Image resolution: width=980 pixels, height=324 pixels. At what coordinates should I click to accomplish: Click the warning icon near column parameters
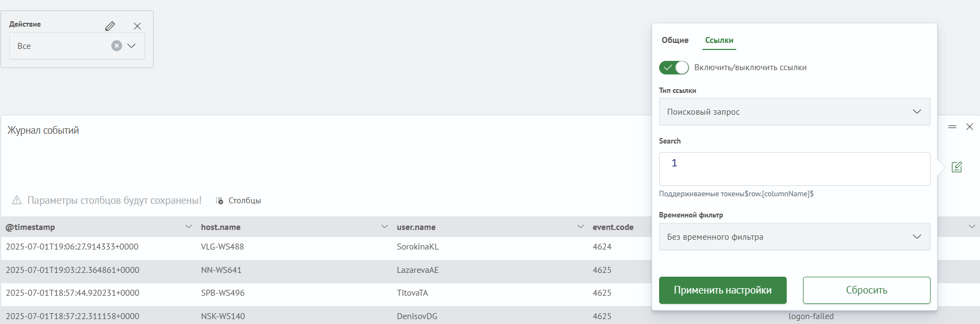17,200
